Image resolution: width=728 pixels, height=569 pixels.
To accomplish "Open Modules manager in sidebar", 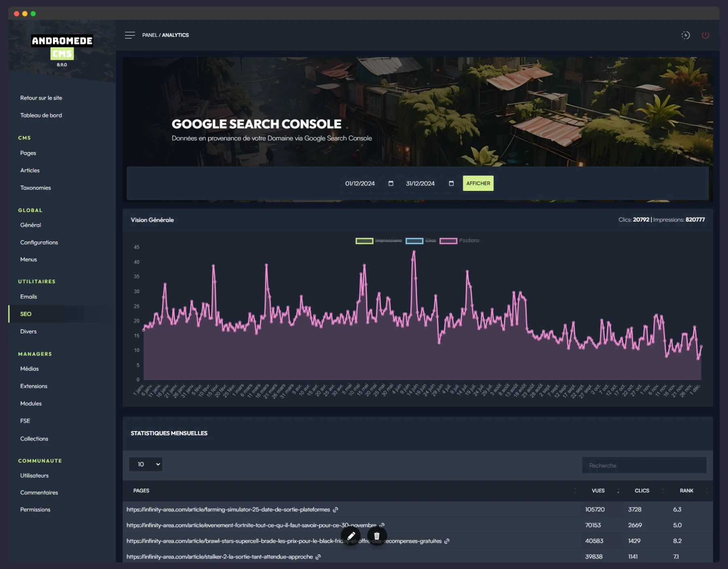I will coord(31,404).
